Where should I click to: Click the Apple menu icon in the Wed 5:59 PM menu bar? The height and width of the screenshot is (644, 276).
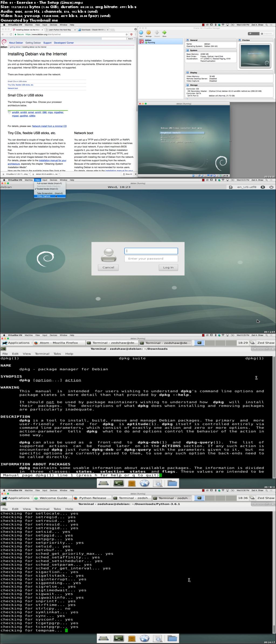tap(4, 25)
